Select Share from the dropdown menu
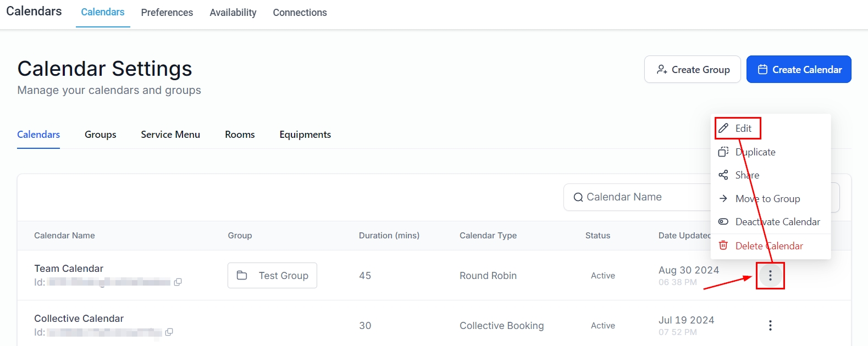 747,175
